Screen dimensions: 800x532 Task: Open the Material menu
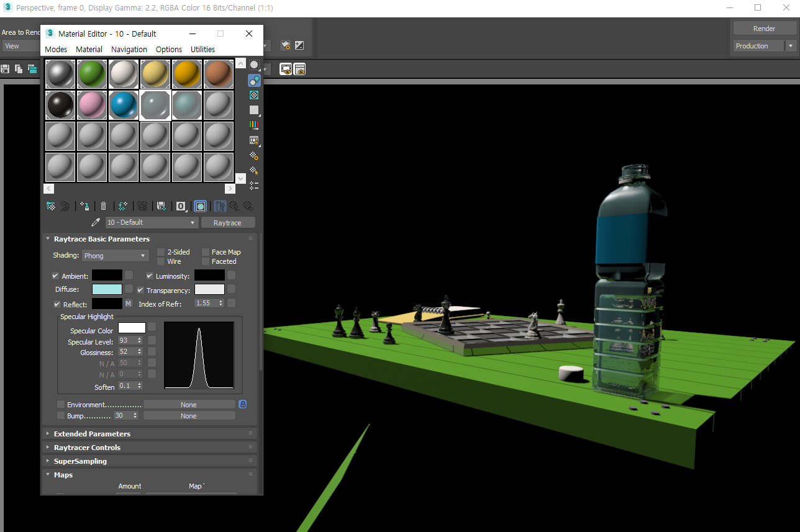89,49
